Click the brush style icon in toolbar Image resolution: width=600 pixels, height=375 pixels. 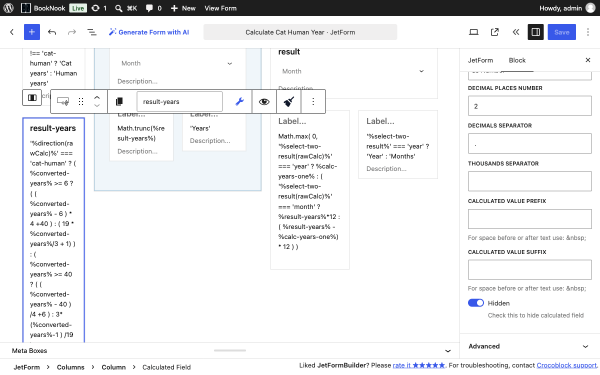[289, 101]
